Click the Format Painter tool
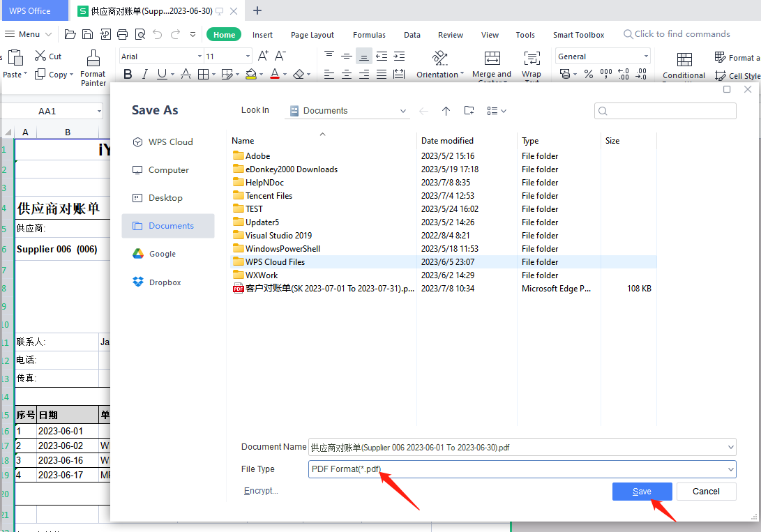761x532 pixels. (93, 68)
